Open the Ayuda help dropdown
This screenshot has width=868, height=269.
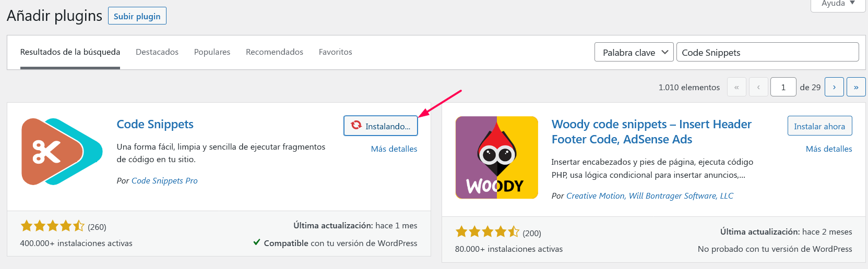point(838,4)
